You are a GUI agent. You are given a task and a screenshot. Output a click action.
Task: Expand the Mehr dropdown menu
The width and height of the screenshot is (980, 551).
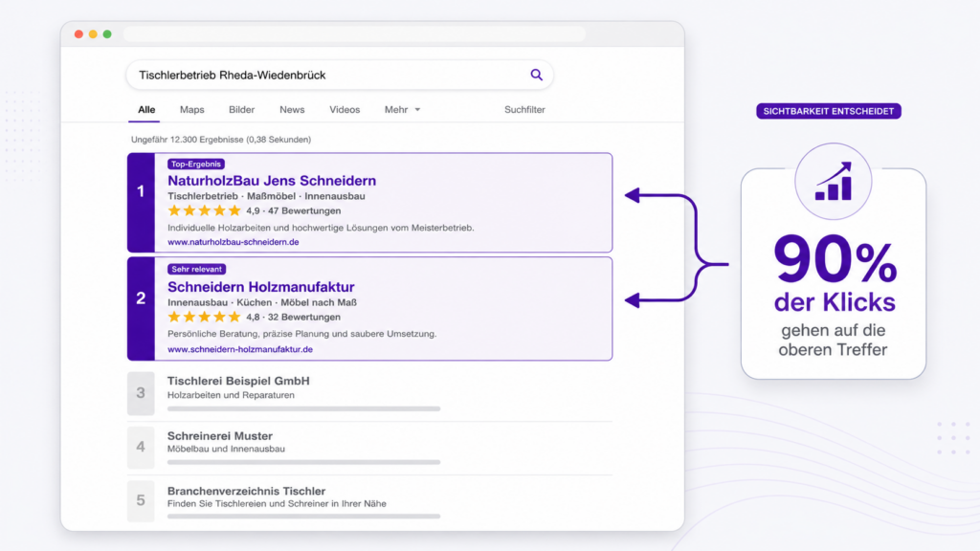pos(402,109)
